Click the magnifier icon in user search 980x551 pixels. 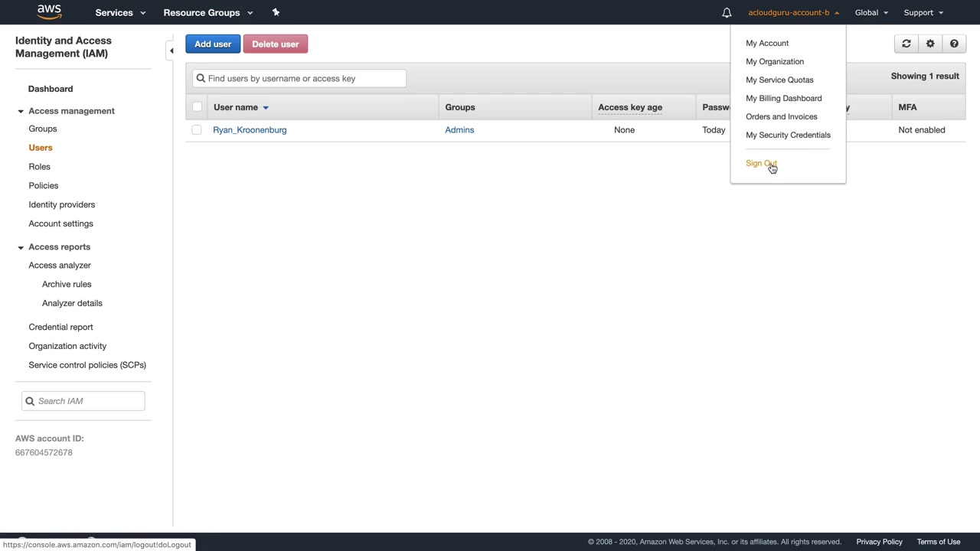coord(201,78)
